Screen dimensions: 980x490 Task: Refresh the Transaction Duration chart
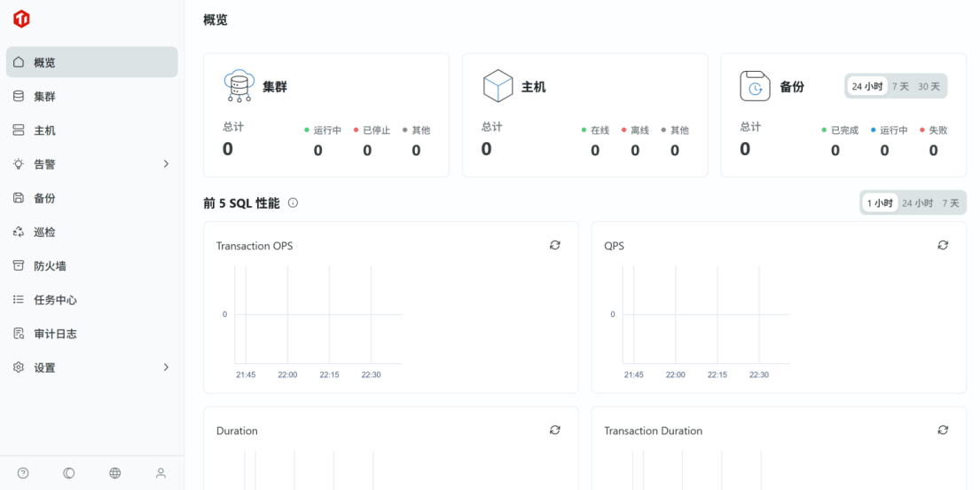pyautogui.click(x=943, y=430)
